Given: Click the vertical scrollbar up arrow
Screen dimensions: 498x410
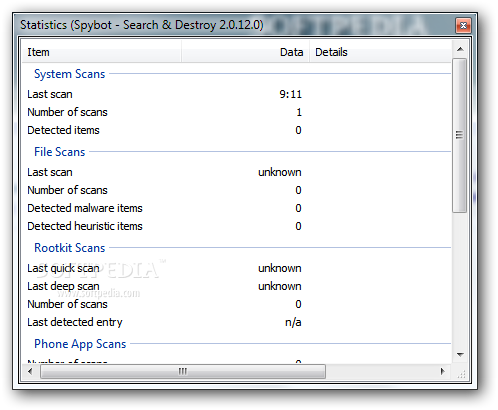Looking at the screenshot, I should click(x=460, y=49).
